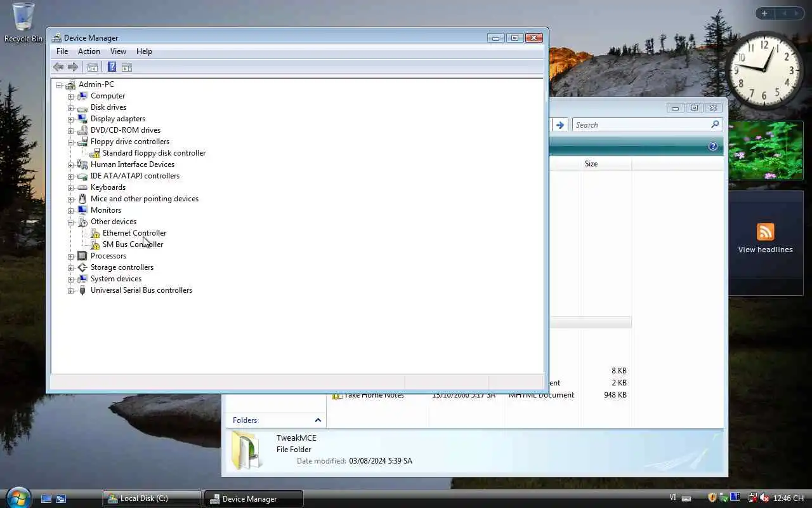Viewport: 812px width, 508px height.
Task: Collapse the Folders pane in Explorer
Action: pos(318,420)
